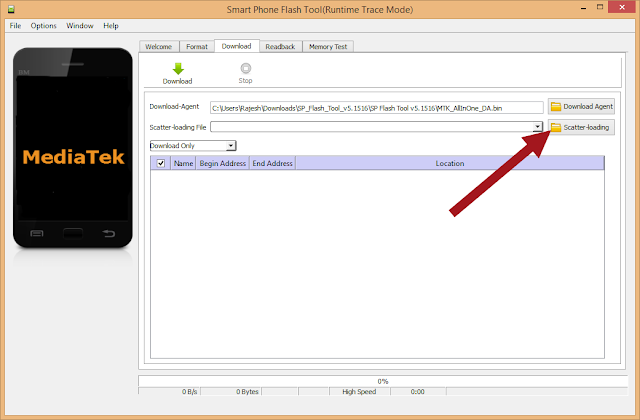This screenshot has height=420, width=640.
Task: Open the Window menu
Action: 80,26
